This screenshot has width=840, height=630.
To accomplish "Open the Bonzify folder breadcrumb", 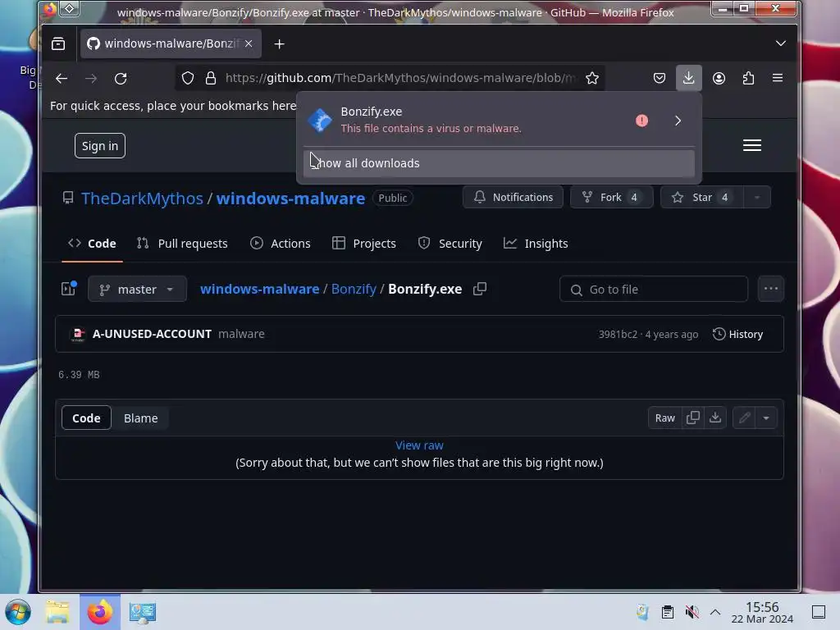I will coord(354,289).
